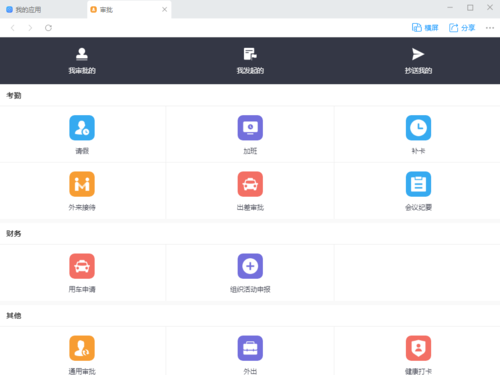The image size is (500, 375).
Task: Click the 其他 section heading
Action: click(x=14, y=316)
